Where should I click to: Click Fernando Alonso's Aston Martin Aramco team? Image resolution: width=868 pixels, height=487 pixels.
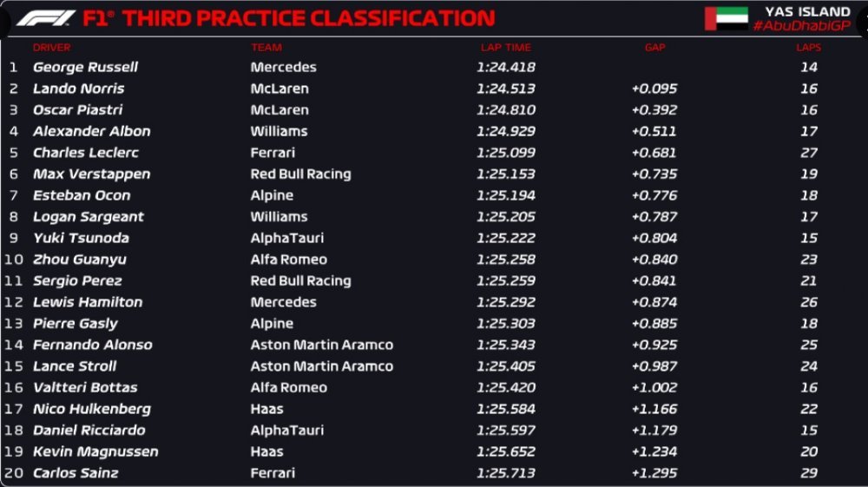[x=322, y=345]
